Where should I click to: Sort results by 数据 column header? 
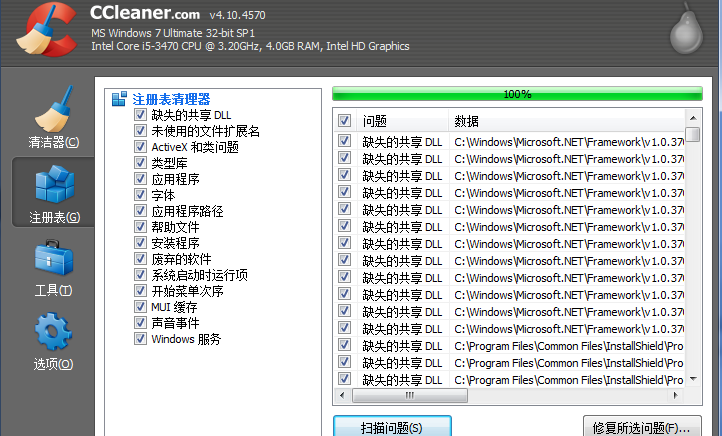pos(566,121)
